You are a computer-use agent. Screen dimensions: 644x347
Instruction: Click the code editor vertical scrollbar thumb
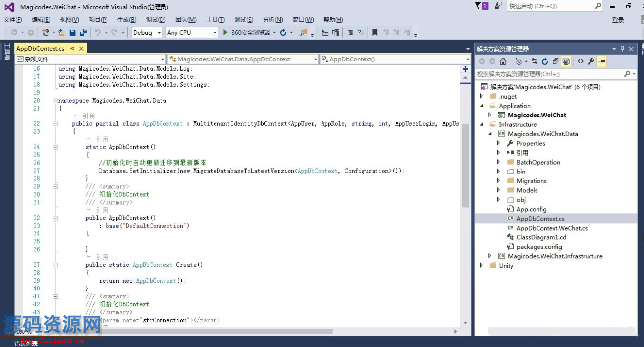[x=465, y=166]
